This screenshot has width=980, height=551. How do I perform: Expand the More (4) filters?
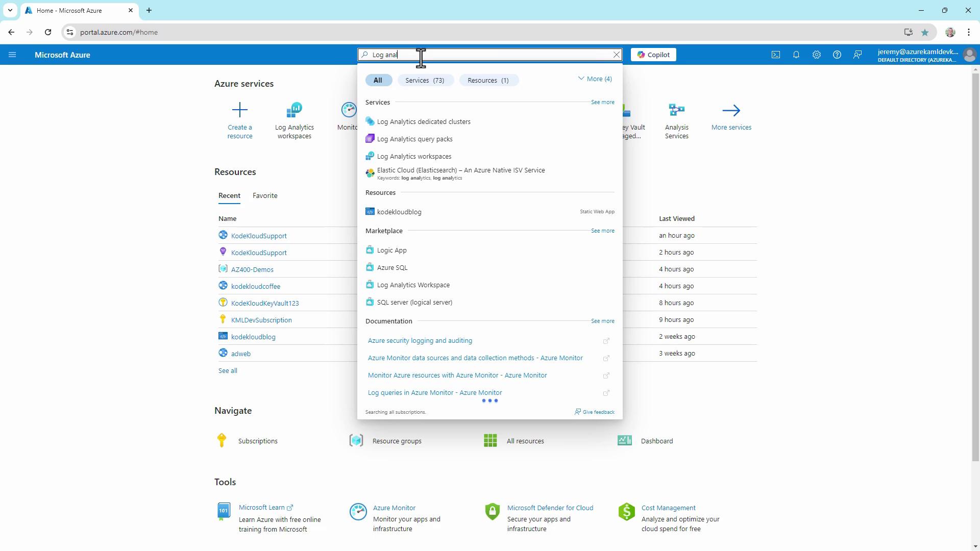coord(595,79)
